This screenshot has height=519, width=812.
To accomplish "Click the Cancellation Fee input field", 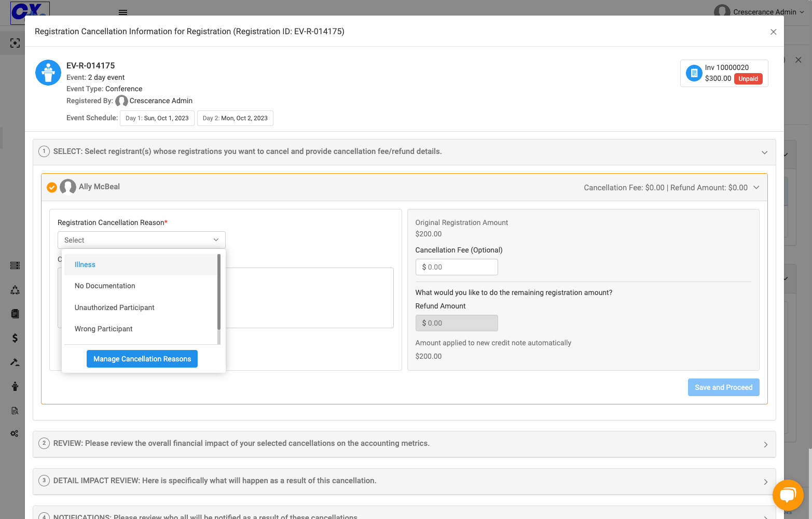I will (x=457, y=267).
